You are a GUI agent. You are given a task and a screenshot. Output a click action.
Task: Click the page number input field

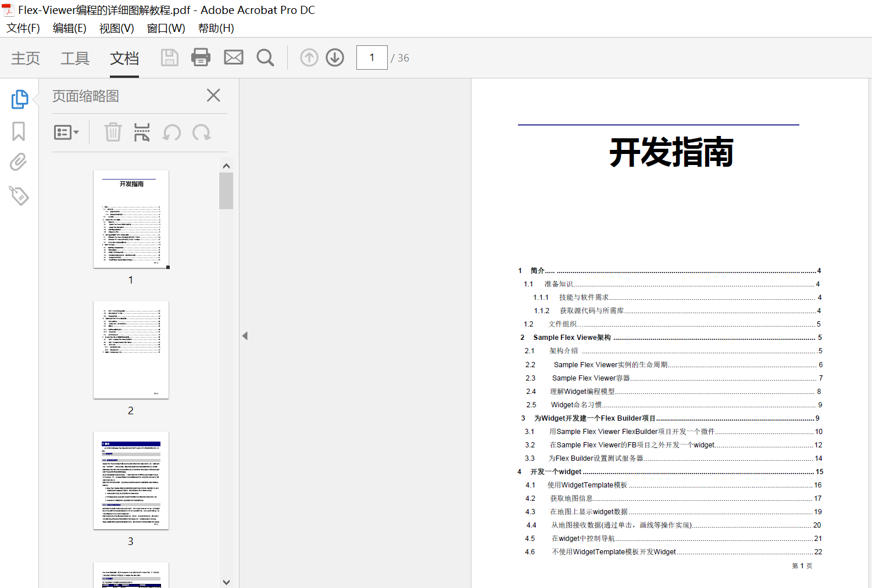tap(372, 58)
